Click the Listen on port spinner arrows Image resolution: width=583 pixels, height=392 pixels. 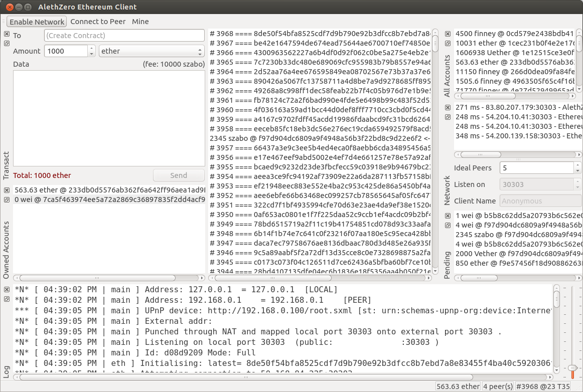577,184
